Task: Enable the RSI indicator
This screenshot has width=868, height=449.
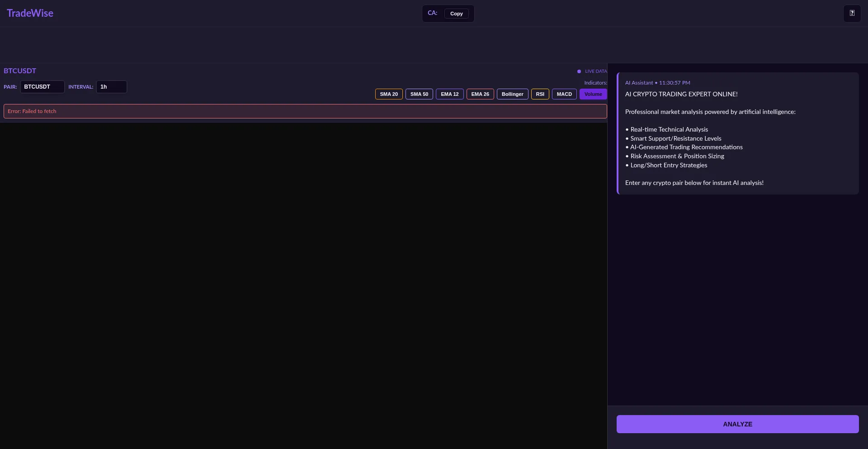Action: pos(540,94)
